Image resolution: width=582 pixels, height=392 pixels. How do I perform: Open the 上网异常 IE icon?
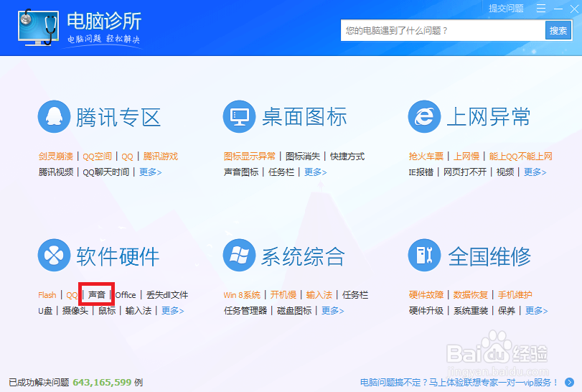tap(424, 116)
